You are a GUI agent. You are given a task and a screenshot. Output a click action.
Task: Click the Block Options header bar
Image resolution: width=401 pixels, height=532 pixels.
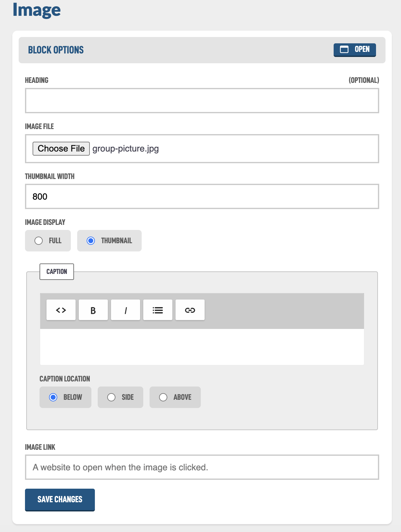point(190,50)
